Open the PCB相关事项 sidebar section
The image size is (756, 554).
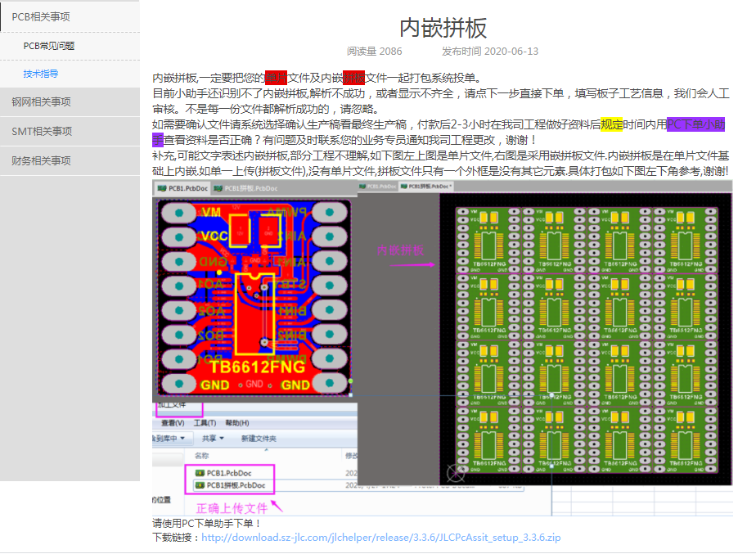coord(41,16)
